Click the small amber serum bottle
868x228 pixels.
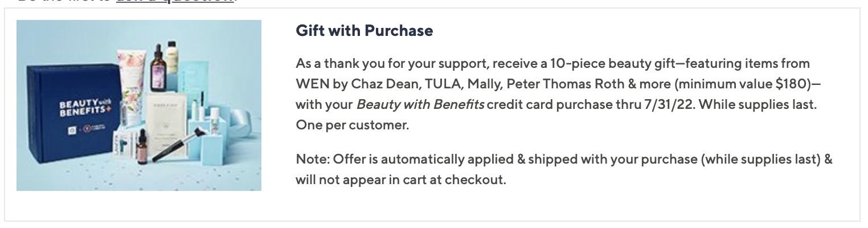point(142,147)
